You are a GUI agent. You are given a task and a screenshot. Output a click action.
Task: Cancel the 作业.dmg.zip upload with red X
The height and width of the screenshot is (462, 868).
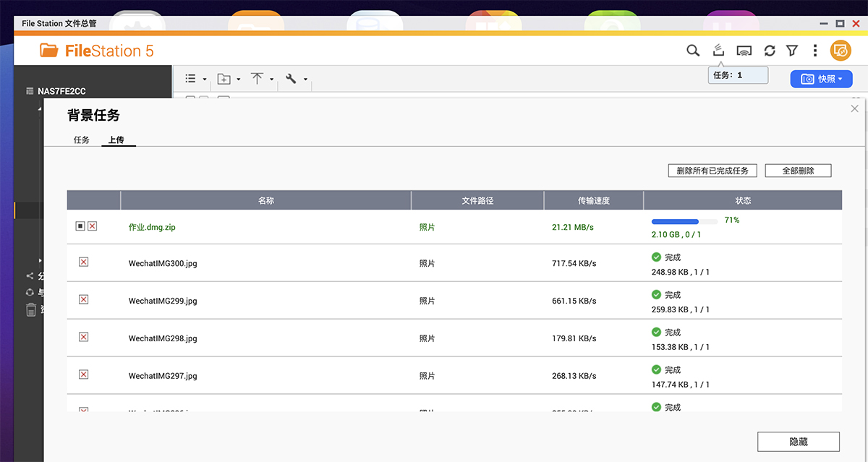coord(92,226)
